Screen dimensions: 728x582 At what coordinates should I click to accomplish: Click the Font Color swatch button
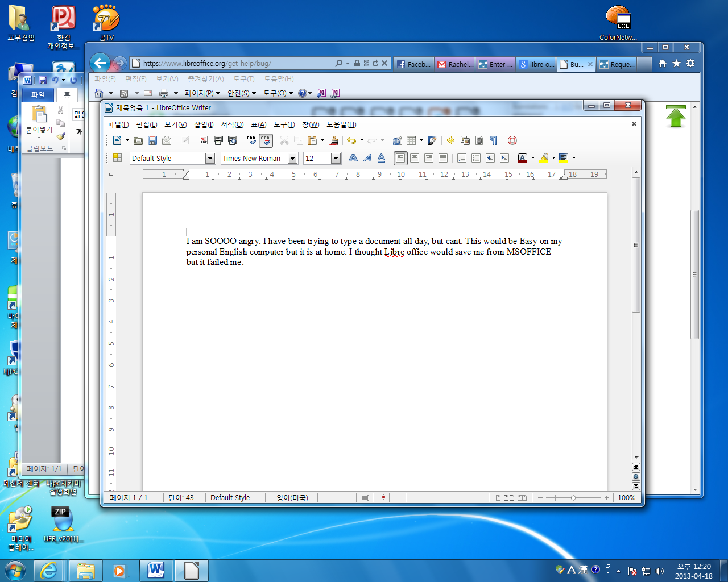(523, 158)
